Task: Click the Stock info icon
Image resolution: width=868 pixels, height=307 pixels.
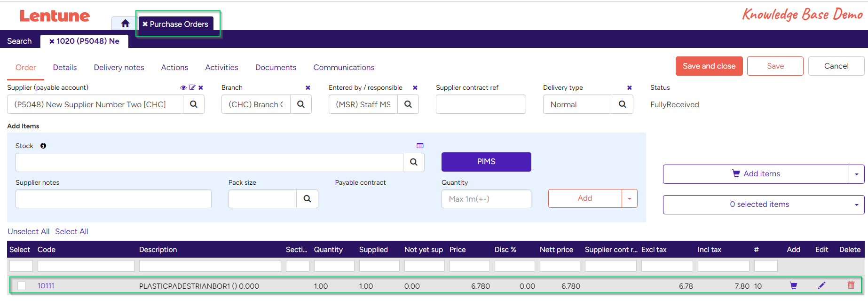Action: (43, 146)
